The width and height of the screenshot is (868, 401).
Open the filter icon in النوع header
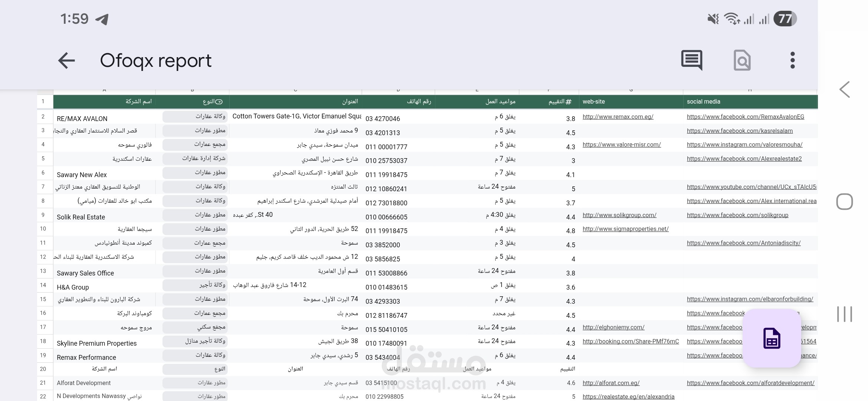[x=219, y=102]
